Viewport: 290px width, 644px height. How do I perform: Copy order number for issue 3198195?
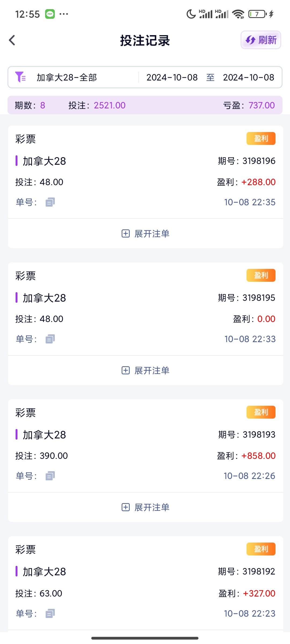[50, 339]
